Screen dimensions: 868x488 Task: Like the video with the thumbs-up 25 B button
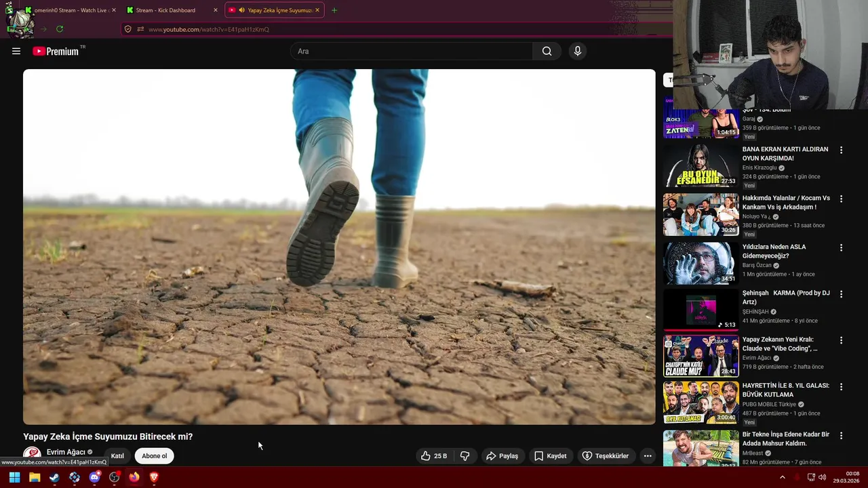(x=434, y=456)
